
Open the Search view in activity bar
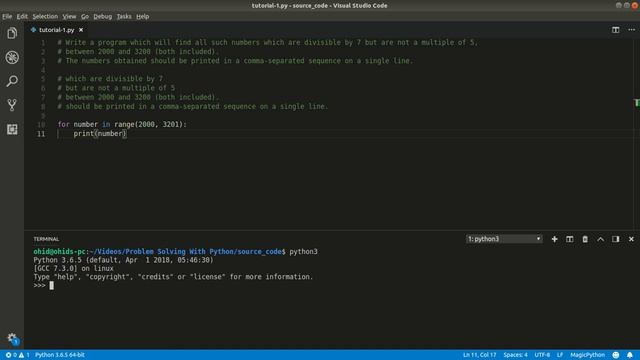[x=12, y=81]
